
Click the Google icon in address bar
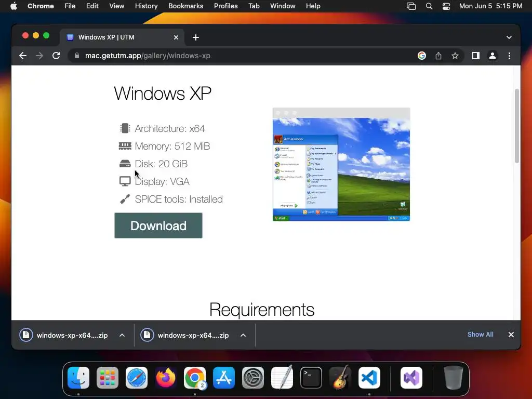422,56
